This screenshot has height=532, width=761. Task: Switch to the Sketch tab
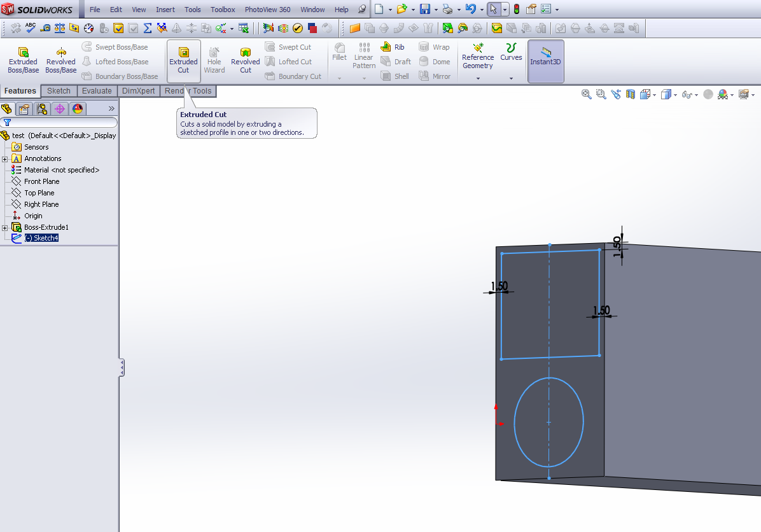(59, 91)
